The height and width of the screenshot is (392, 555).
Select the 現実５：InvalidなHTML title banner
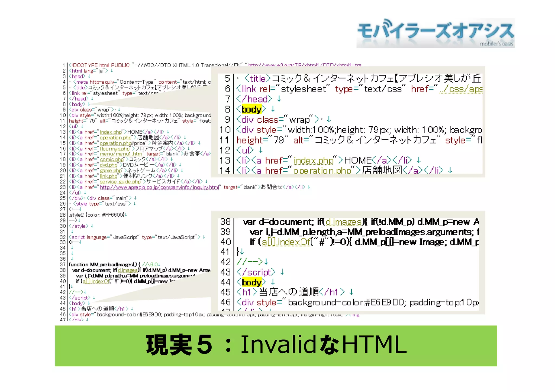pos(276,346)
